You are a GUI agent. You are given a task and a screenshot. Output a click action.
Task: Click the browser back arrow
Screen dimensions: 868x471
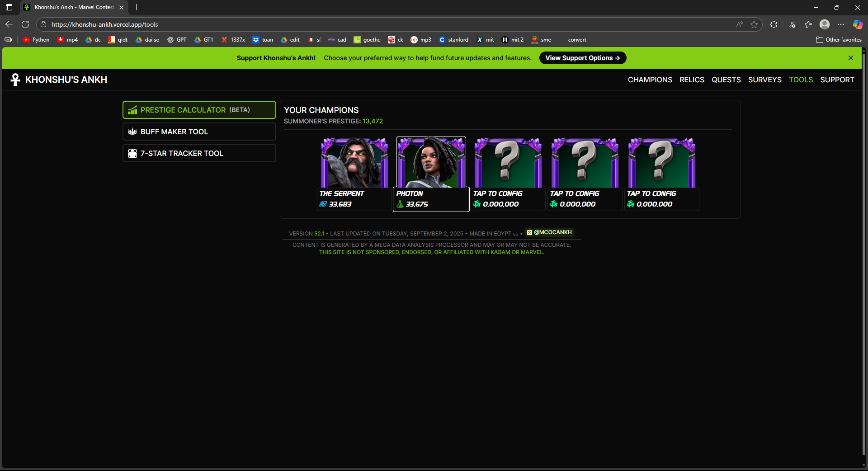[9, 24]
